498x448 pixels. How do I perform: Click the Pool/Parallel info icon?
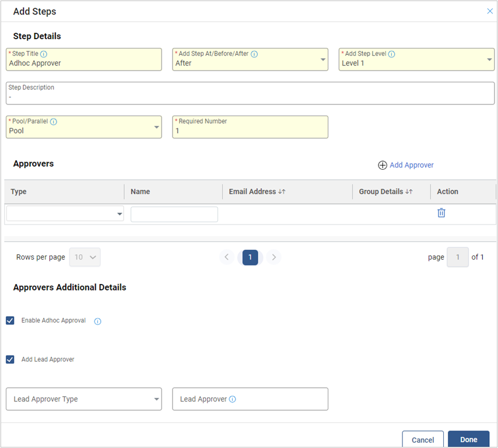54,122
